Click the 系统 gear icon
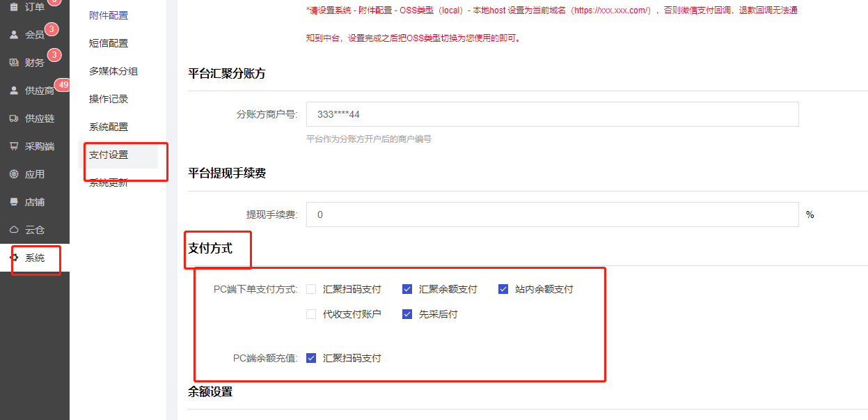868x420 pixels. pyautogui.click(x=14, y=258)
